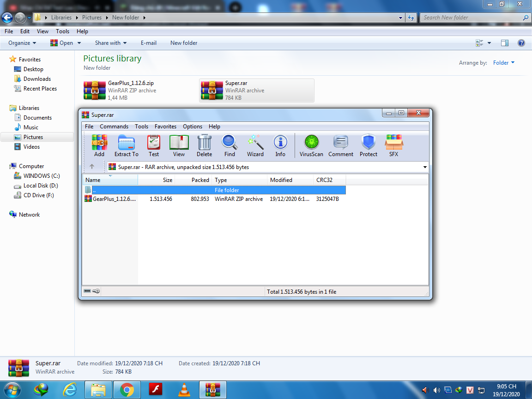This screenshot has width=532, height=399.
Task: Click the Explorer Forward navigation button
Action: tap(20, 18)
